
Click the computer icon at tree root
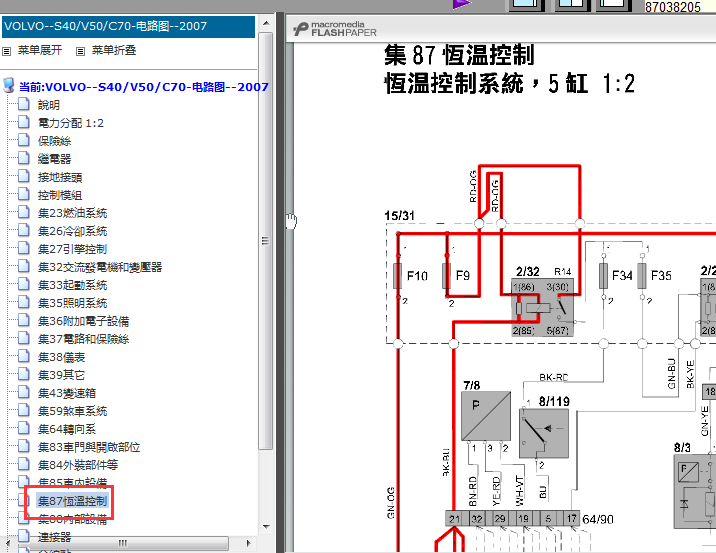pyautogui.click(x=9, y=85)
